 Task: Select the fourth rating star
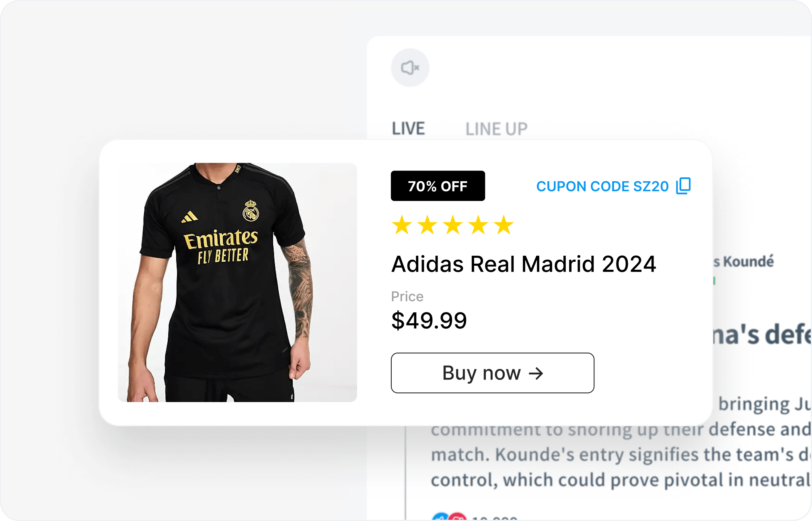point(478,225)
